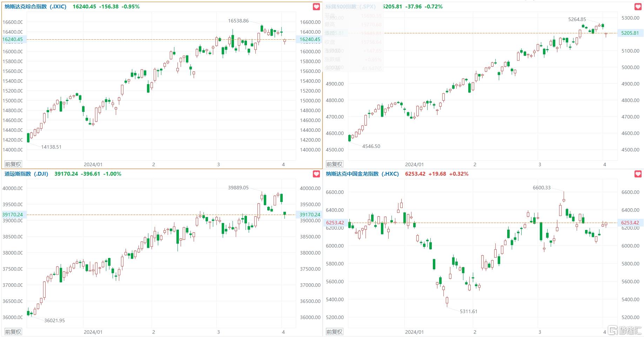Image resolution: width=644 pixels, height=338 pixels.
Task: Select the S&P change value -37.96
Action: point(413,7)
